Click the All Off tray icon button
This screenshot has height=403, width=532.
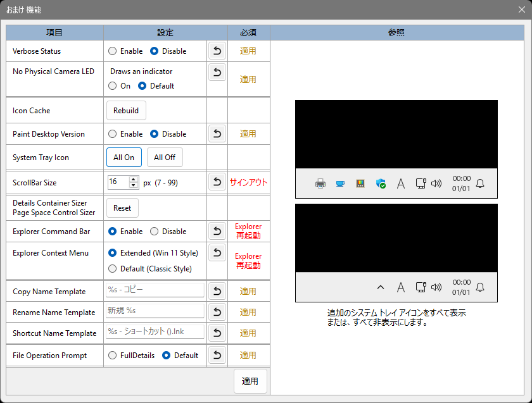tap(165, 158)
